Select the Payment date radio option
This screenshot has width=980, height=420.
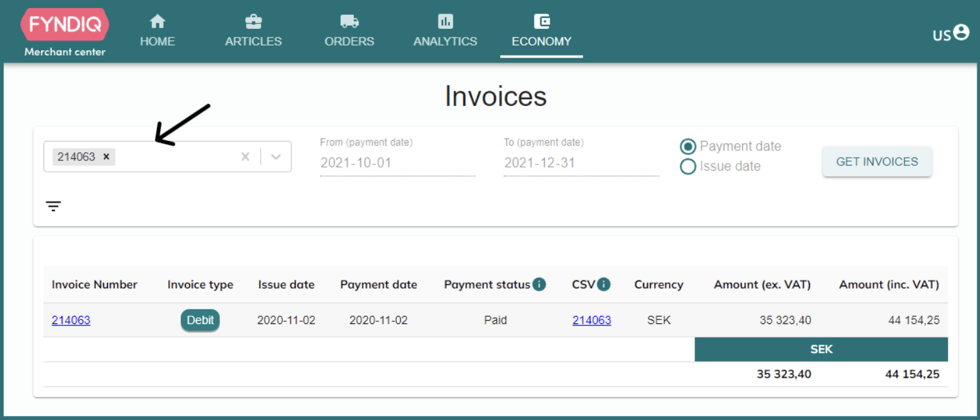(688, 146)
